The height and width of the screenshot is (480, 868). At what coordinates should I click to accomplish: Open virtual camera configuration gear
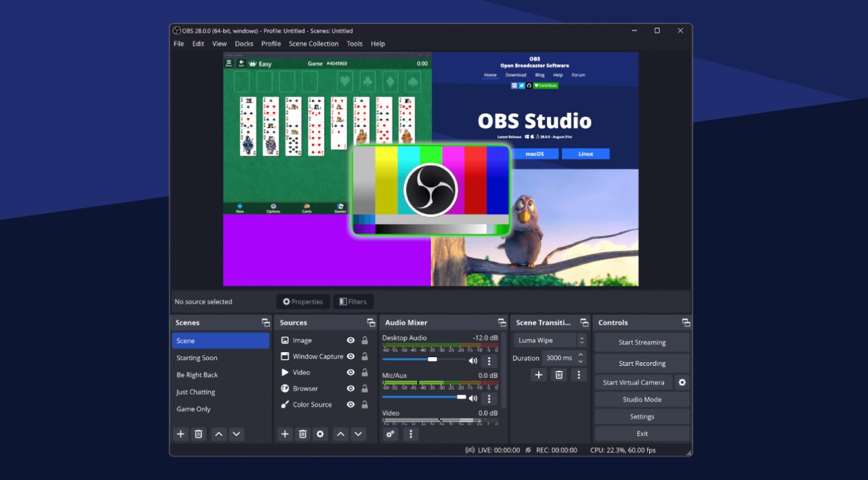click(x=682, y=382)
